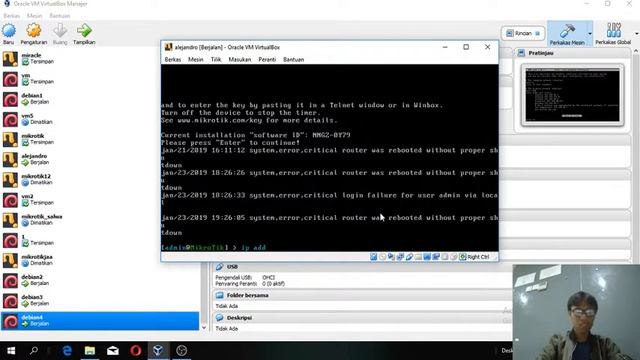This screenshot has height=360, width=640.
Task: Collapse the Deskripsi section header
Action: coord(362,318)
